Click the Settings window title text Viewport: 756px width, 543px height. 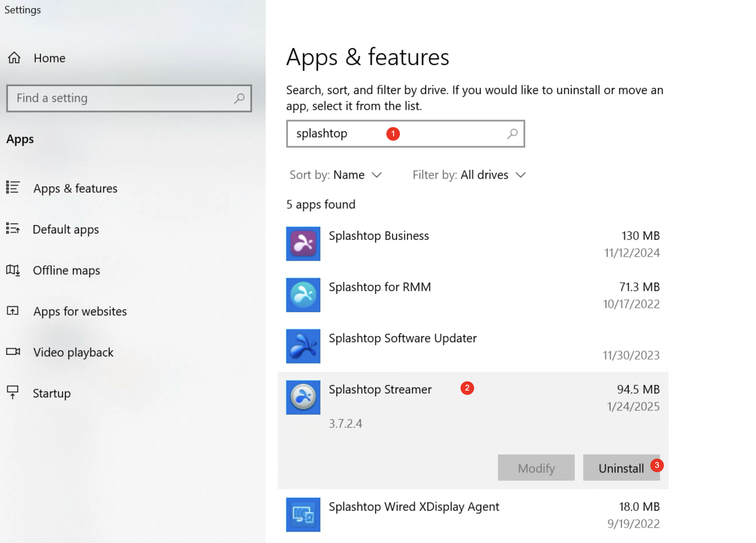tap(23, 10)
